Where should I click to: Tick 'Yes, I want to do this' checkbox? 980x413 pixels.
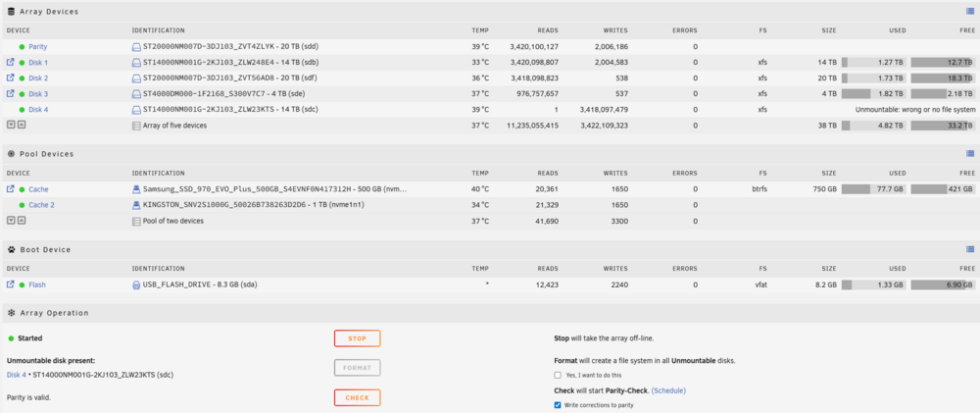pos(558,376)
